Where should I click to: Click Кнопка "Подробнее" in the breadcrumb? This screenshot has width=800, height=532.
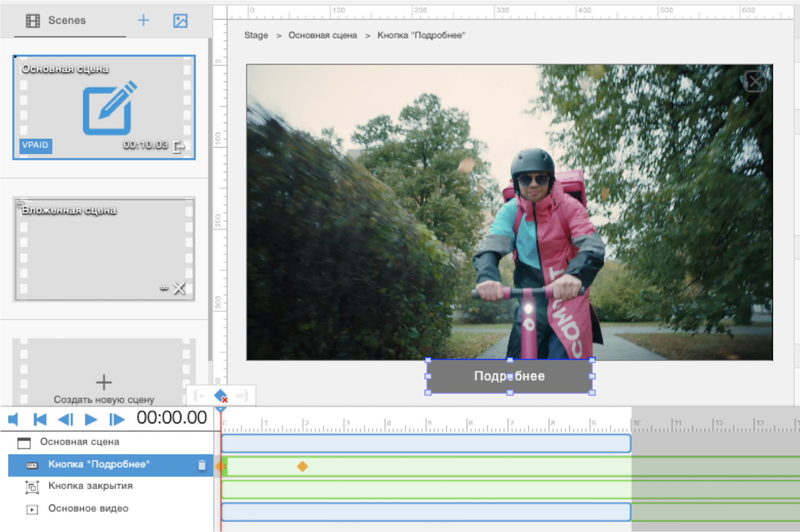421,35
